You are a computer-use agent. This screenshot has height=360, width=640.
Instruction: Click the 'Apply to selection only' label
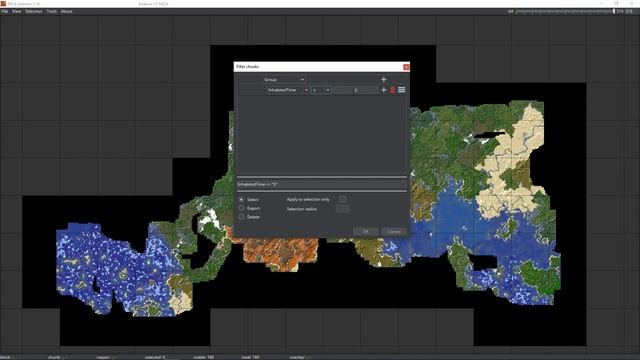point(308,200)
